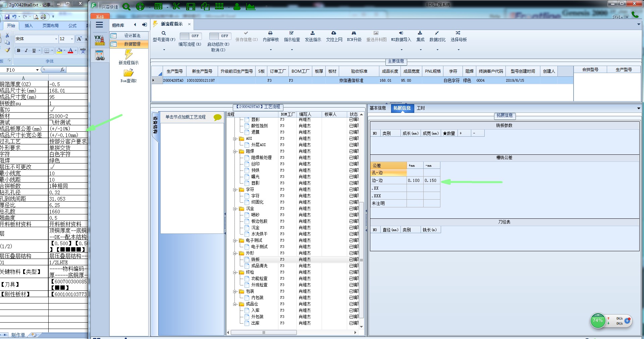The image size is (644, 339).
Task: Open Excel 页面布局 ribbon tab
Action: (50, 25)
